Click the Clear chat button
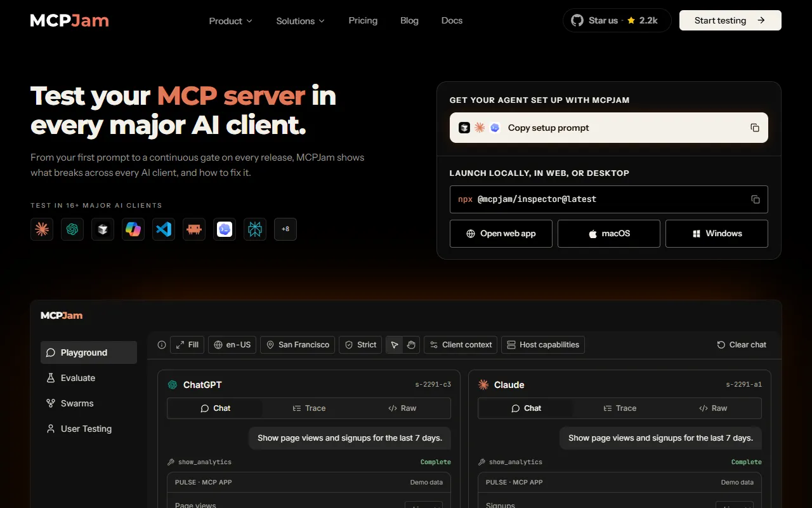This screenshot has height=508, width=812. coord(742,345)
